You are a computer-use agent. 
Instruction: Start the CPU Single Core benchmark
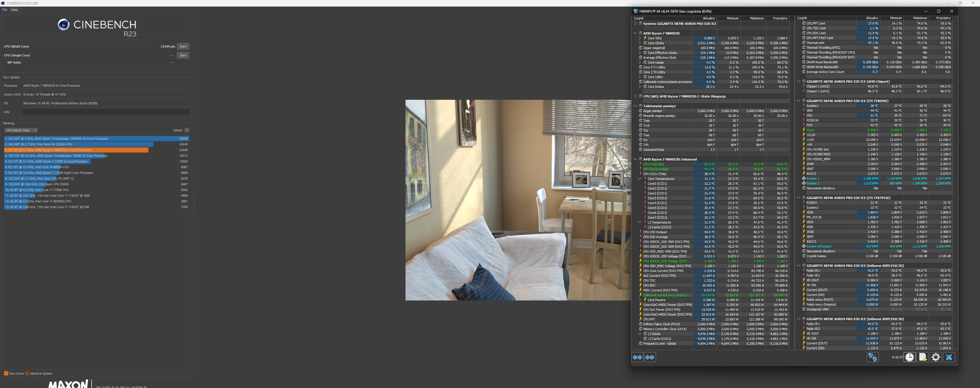click(183, 55)
